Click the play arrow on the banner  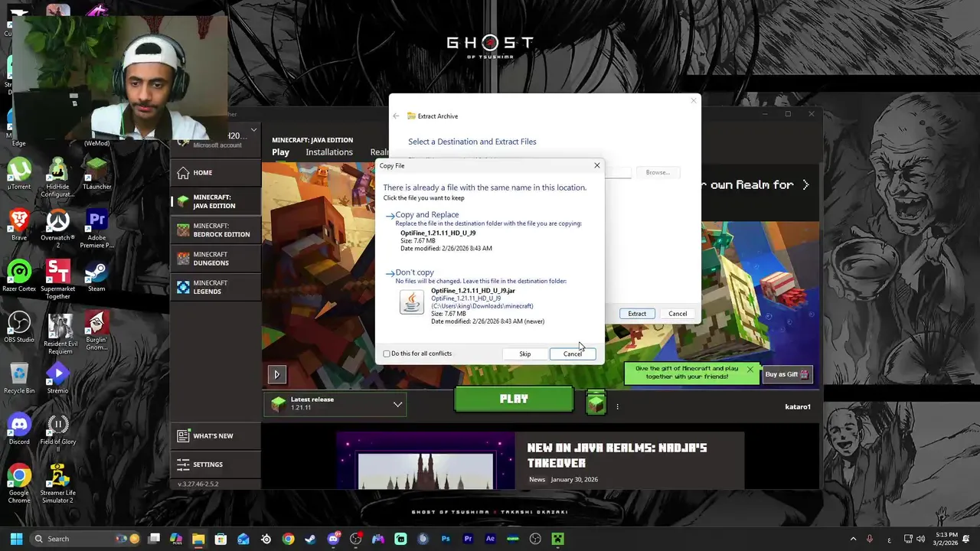[x=277, y=374]
